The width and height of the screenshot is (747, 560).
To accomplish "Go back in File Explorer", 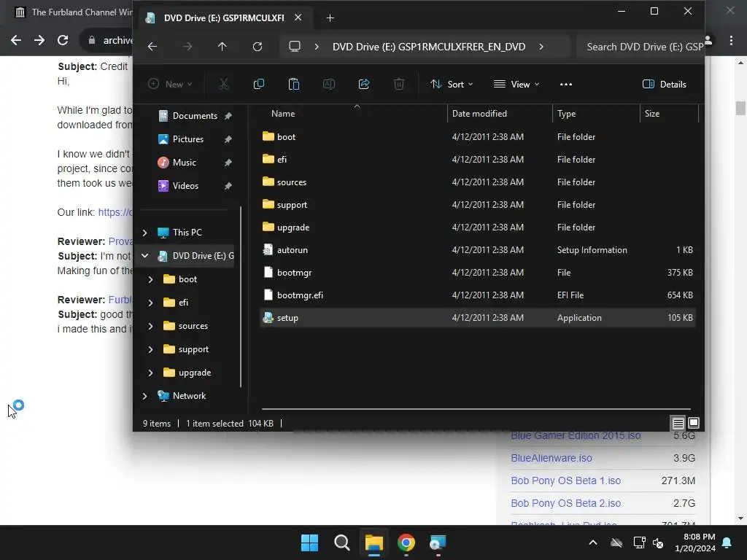I will (x=152, y=47).
